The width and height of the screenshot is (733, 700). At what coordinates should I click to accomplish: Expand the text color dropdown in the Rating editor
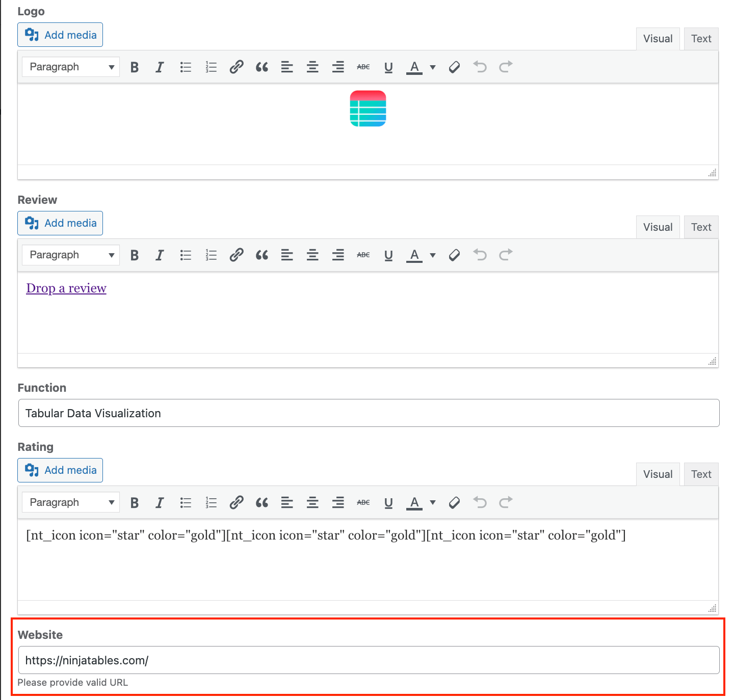pyautogui.click(x=432, y=502)
